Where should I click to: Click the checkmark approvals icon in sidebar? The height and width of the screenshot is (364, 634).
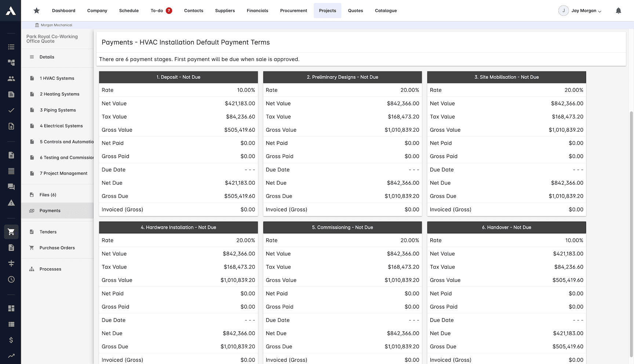pyautogui.click(x=11, y=110)
